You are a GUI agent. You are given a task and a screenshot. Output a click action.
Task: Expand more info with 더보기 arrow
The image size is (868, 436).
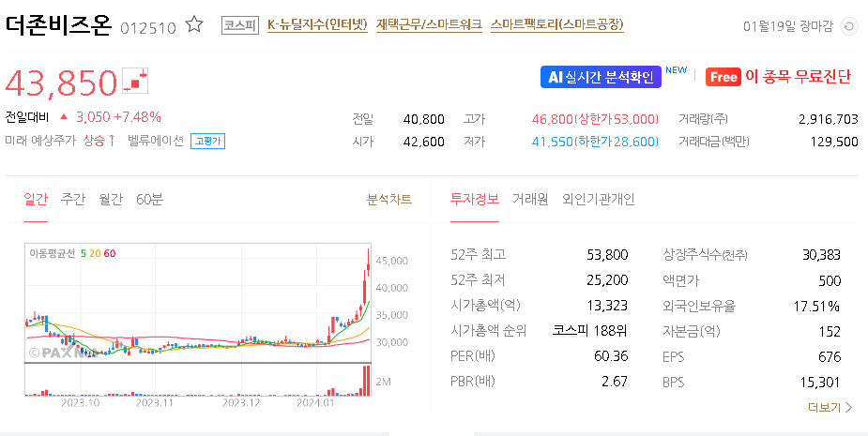tap(830, 408)
